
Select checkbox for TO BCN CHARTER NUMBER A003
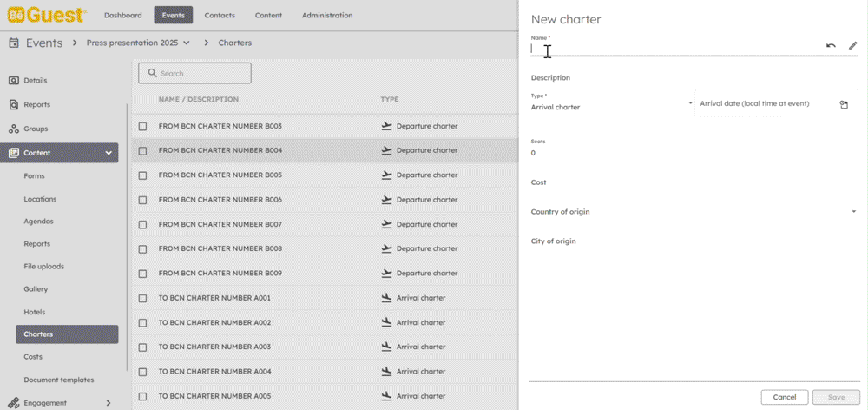click(143, 347)
